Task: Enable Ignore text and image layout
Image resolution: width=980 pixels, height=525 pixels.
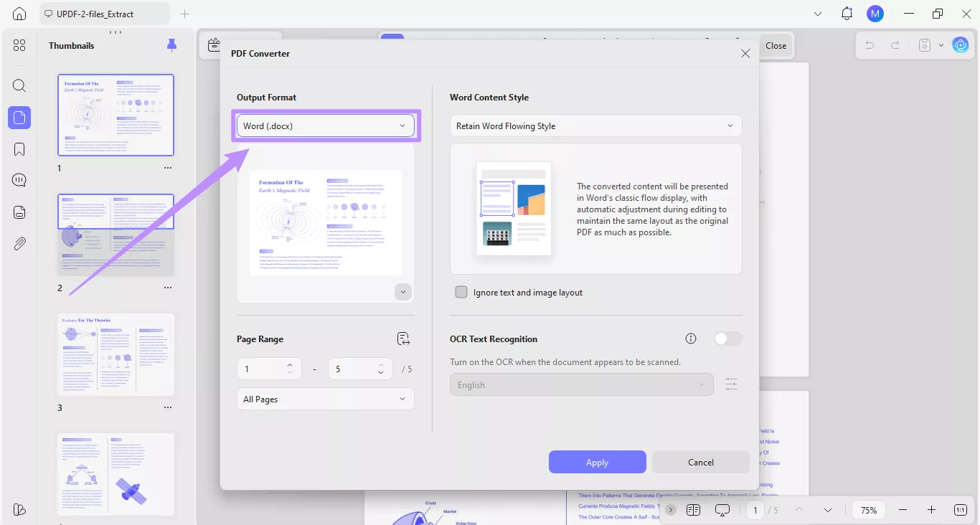Action: click(x=461, y=292)
